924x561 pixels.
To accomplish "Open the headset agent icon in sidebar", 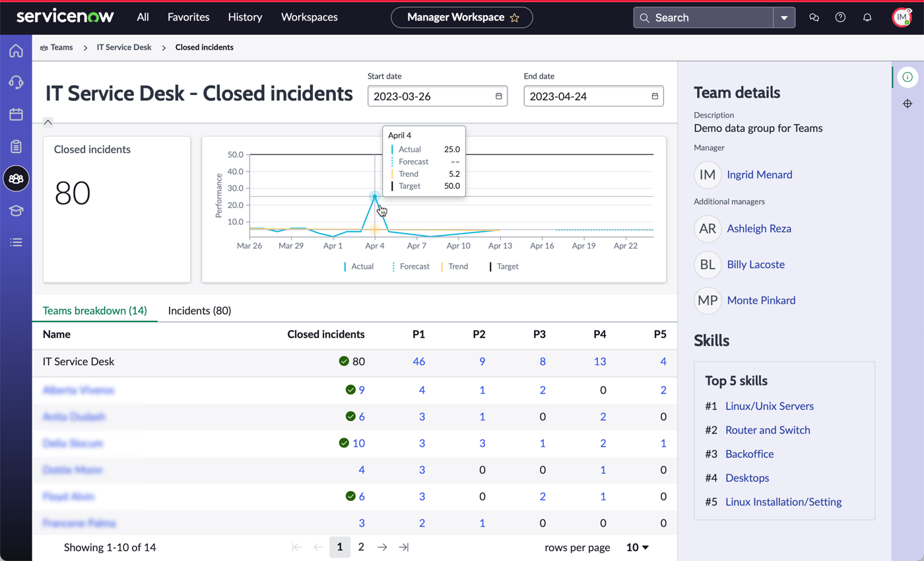I will [16, 82].
